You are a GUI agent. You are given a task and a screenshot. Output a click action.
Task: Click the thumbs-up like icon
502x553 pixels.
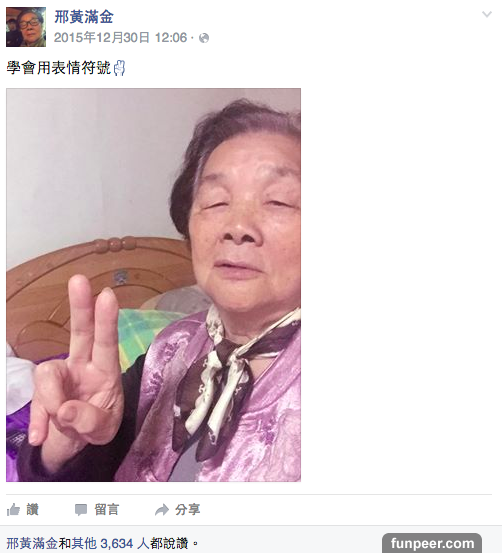(13, 510)
